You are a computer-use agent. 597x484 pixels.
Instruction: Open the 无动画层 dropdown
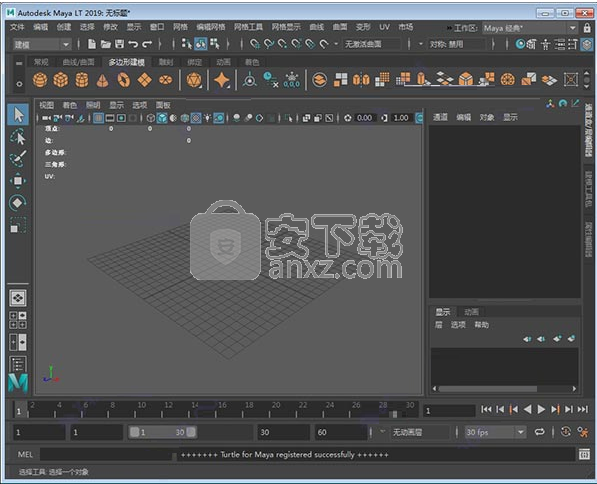[x=420, y=432]
